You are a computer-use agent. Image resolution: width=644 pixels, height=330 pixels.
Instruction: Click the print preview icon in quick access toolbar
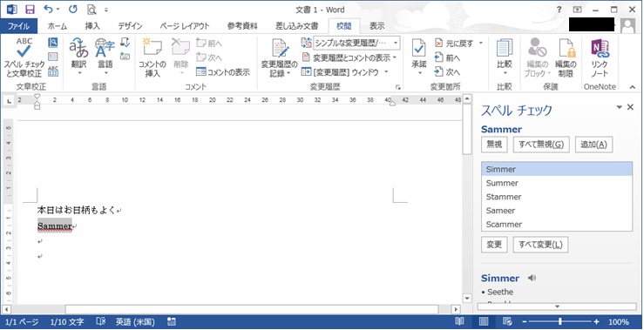[x=92, y=10]
